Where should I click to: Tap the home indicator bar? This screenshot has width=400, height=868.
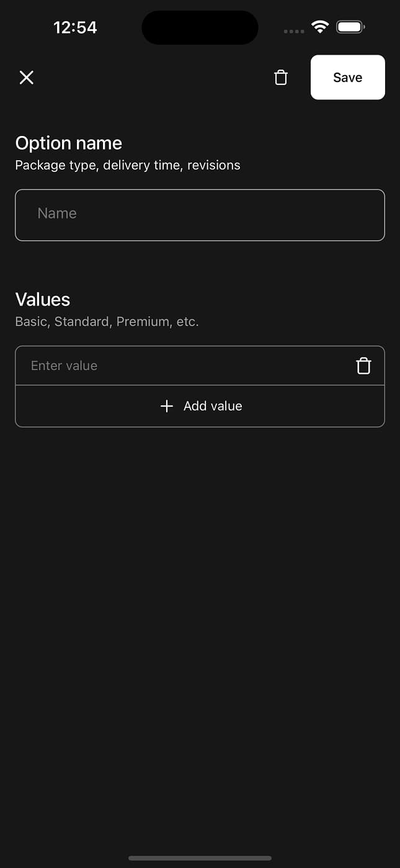(x=200, y=858)
